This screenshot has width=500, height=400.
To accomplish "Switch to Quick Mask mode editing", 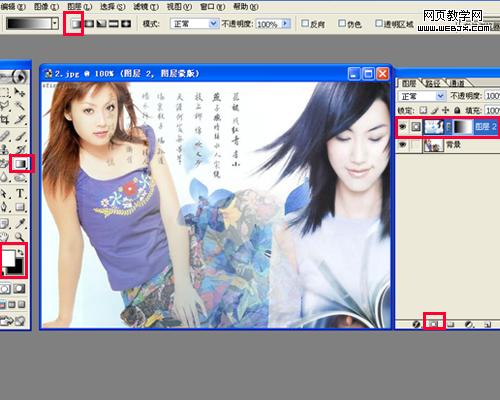I will [20, 289].
